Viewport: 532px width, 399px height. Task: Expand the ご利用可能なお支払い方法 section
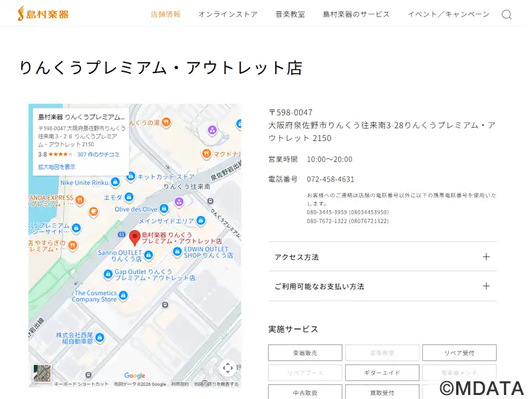[x=382, y=287]
